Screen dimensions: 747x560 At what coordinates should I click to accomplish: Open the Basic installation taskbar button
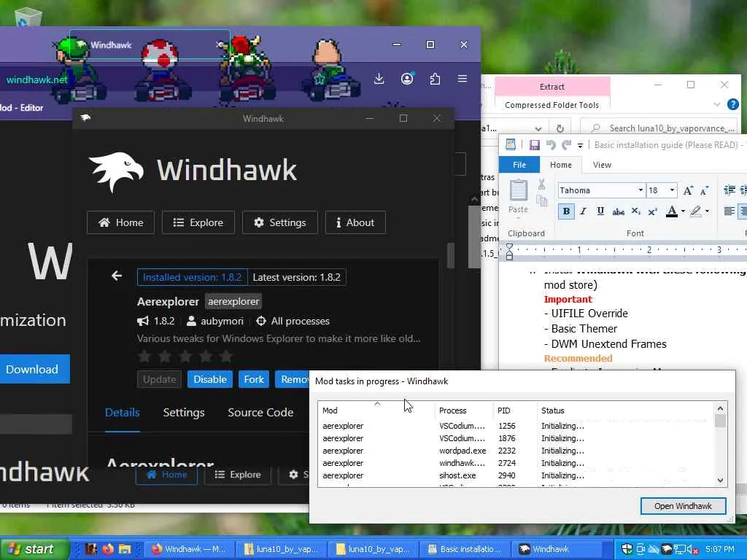pos(465,549)
